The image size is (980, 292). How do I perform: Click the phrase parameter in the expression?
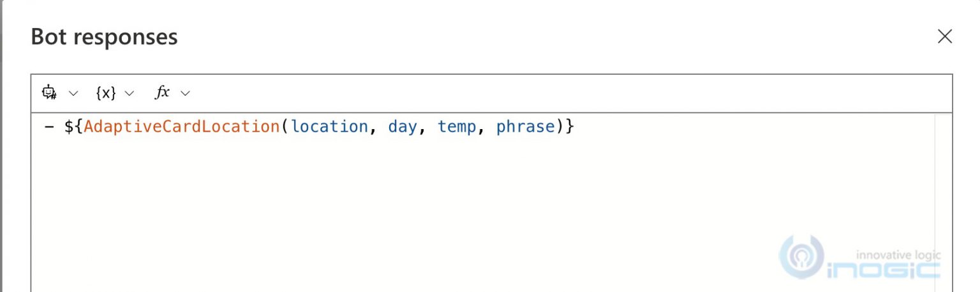tap(525, 127)
